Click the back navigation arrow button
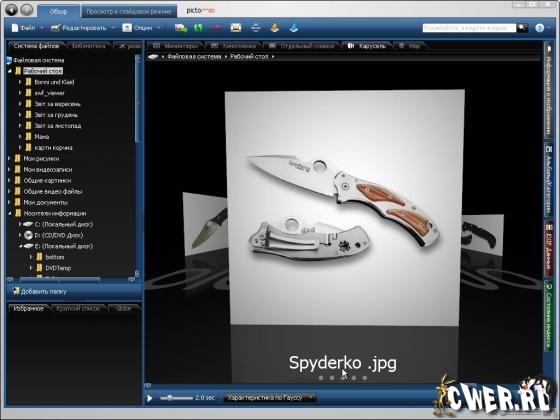Viewport: 560px width, 420px height. tap(12, 10)
